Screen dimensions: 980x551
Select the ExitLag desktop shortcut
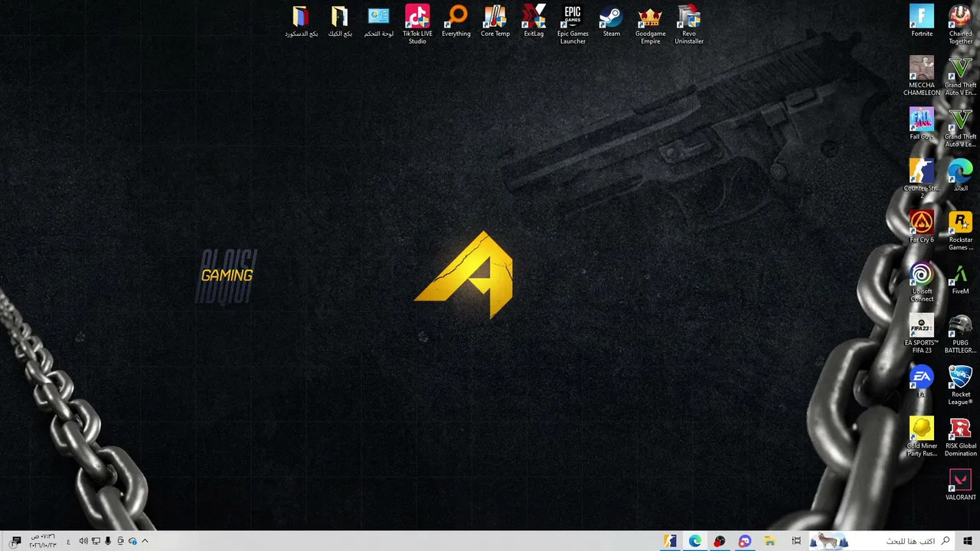pyautogui.click(x=534, y=21)
